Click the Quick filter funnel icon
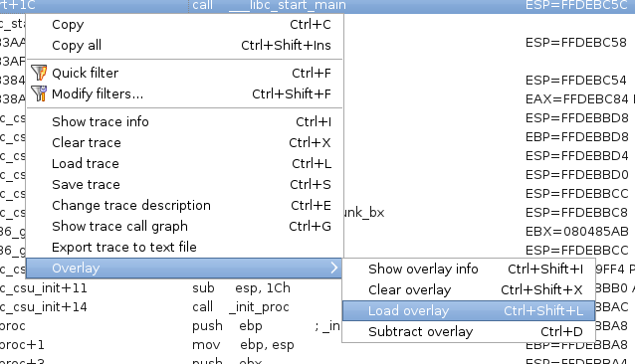This screenshot has height=364, width=635. click(x=39, y=73)
